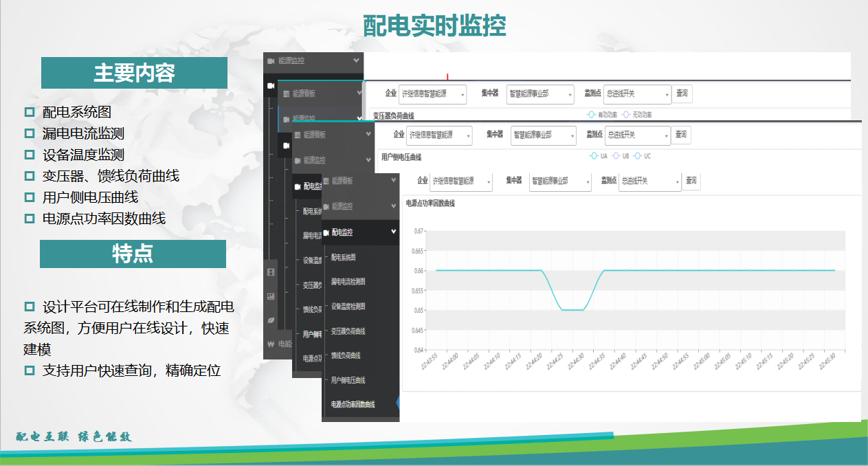The width and height of the screenshot is (868, 466).
Task: Click the ₩ currency icon beside 电能
Action: click(x=271, y=344)
